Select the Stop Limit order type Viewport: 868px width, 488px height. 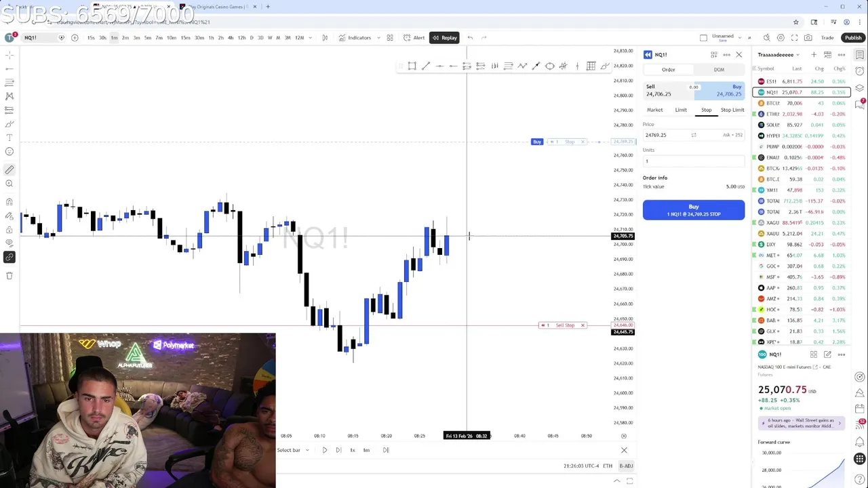732,110
